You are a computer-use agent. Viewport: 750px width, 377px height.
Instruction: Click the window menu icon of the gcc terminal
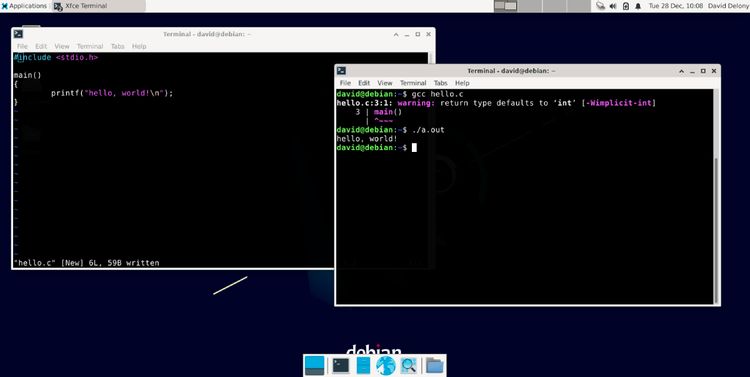[x=341, y=71]
